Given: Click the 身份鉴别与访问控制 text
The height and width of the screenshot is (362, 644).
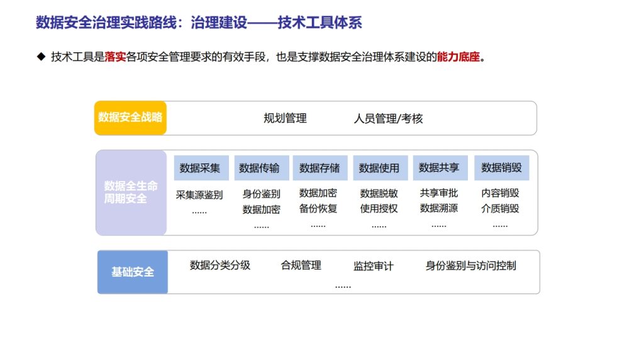Looking at the screenshot, I should (470, 266).
